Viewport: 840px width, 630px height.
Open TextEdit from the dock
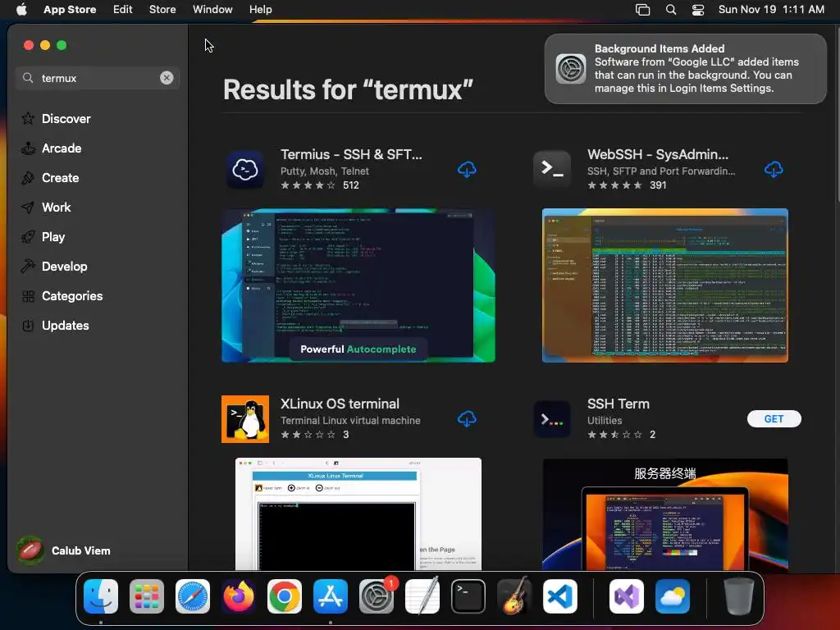(422, 596)
